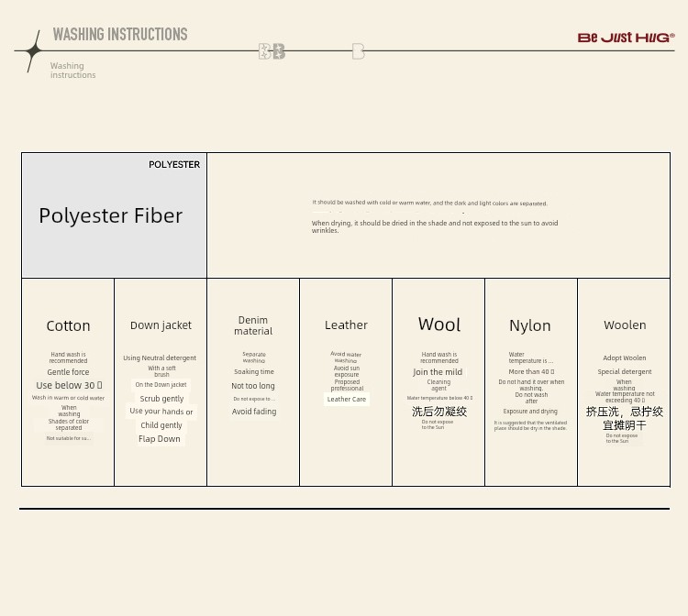The height and width of the screenshot is (616, 688).
Task: Select the Nylon column heading
Action: (x=530, y=325)
